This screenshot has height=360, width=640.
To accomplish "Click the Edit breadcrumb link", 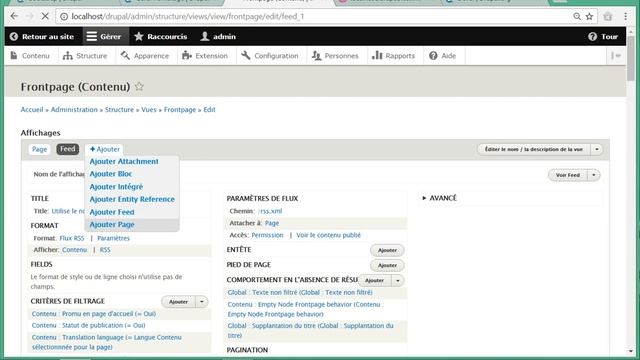I will [x=209, y=110].
